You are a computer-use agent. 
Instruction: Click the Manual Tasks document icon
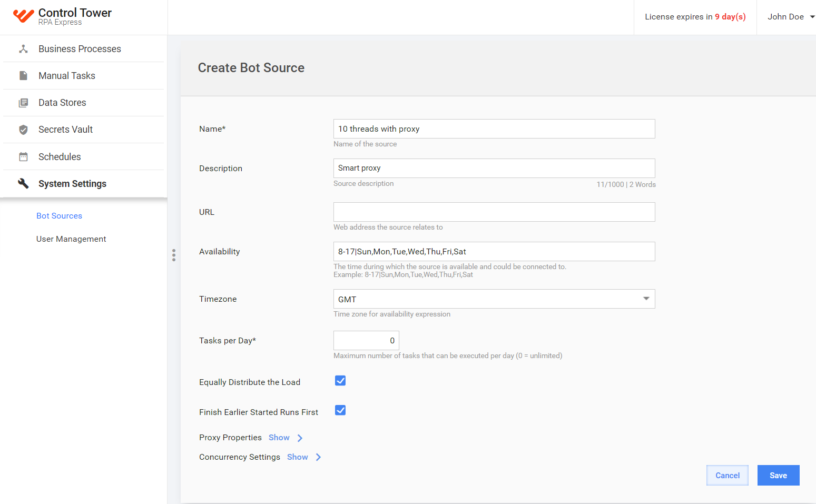(x=23, y=76)
